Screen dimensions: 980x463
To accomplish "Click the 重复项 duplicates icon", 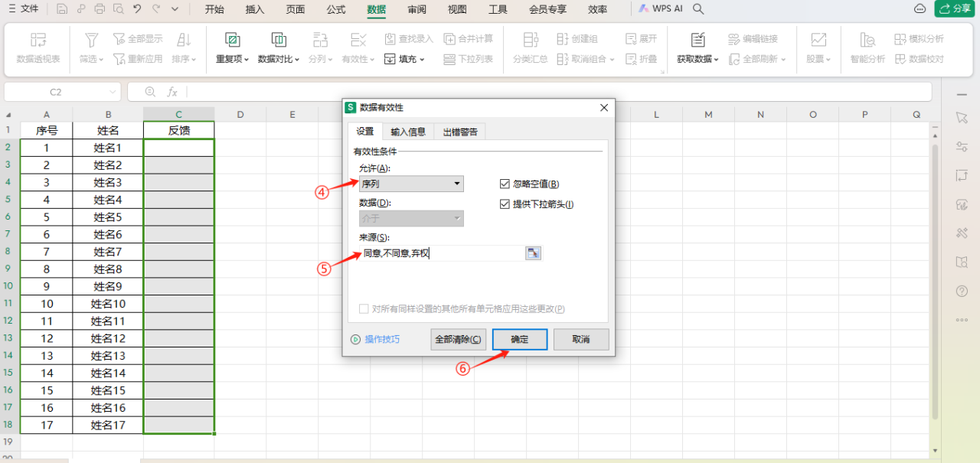I will [x=233, y=40].
